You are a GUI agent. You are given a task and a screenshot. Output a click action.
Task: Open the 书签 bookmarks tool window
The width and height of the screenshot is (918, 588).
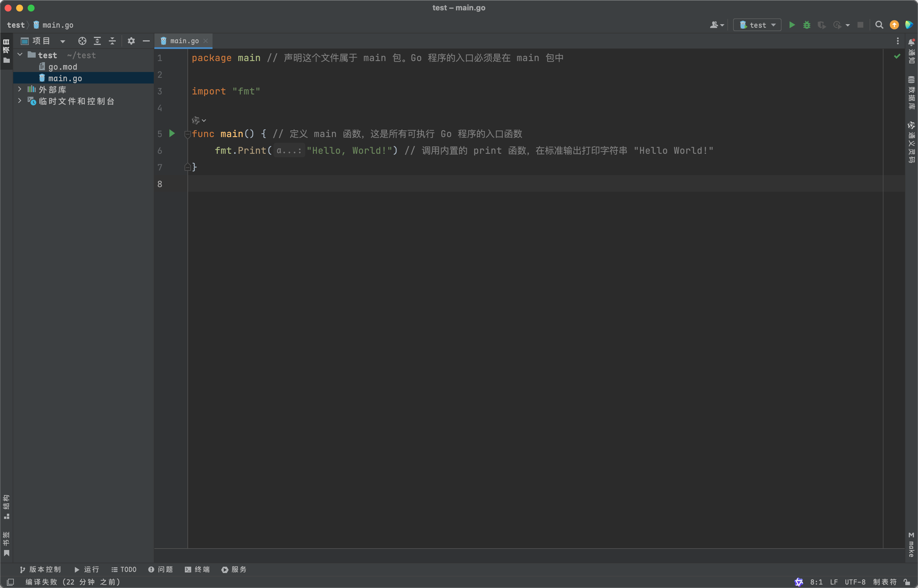(x=7, y=544)
